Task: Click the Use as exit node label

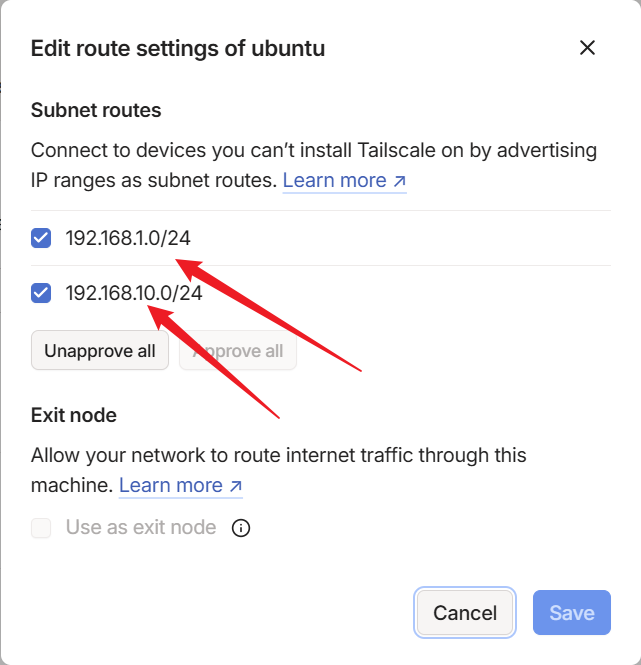Action: [141, 527]
